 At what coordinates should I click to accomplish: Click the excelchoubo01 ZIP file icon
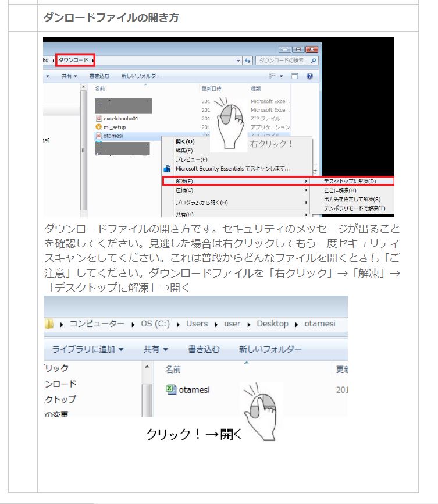(99, 118)
